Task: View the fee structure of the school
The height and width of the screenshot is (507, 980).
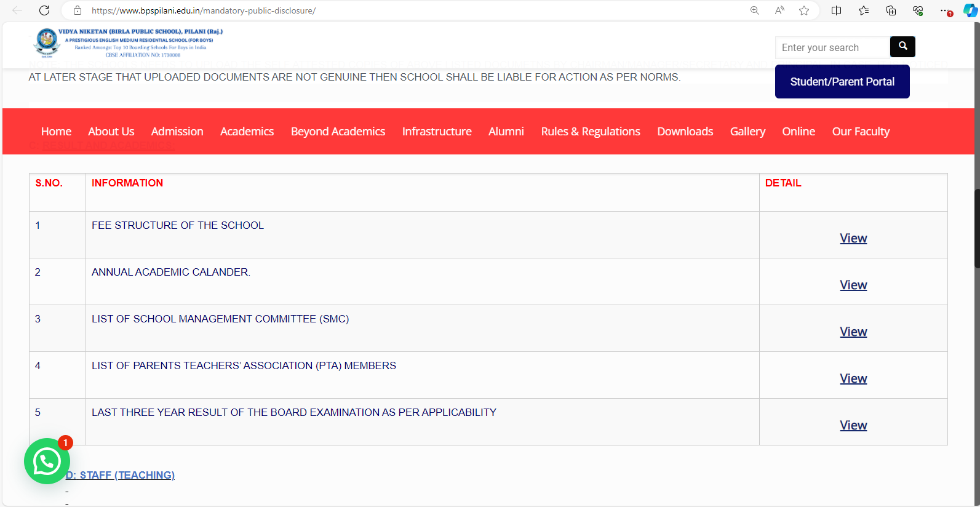Action: click(x=853, y=238)
